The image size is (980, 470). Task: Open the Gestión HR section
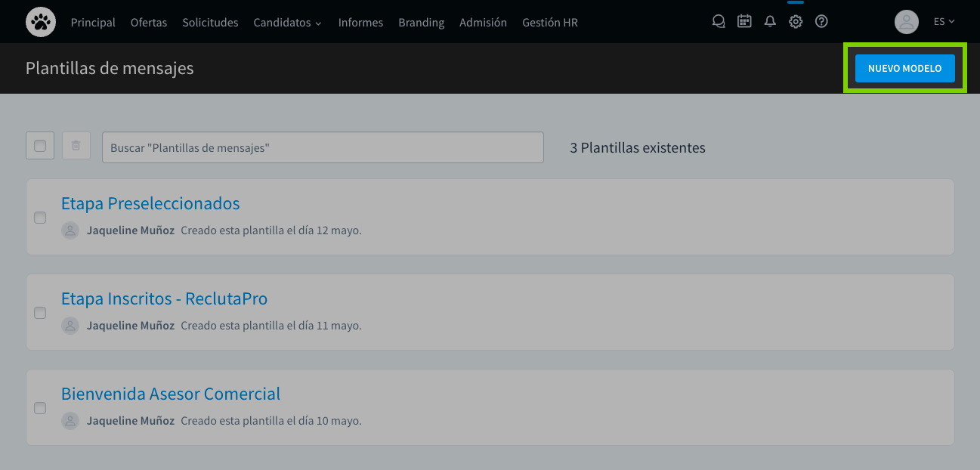pos(549,22)
